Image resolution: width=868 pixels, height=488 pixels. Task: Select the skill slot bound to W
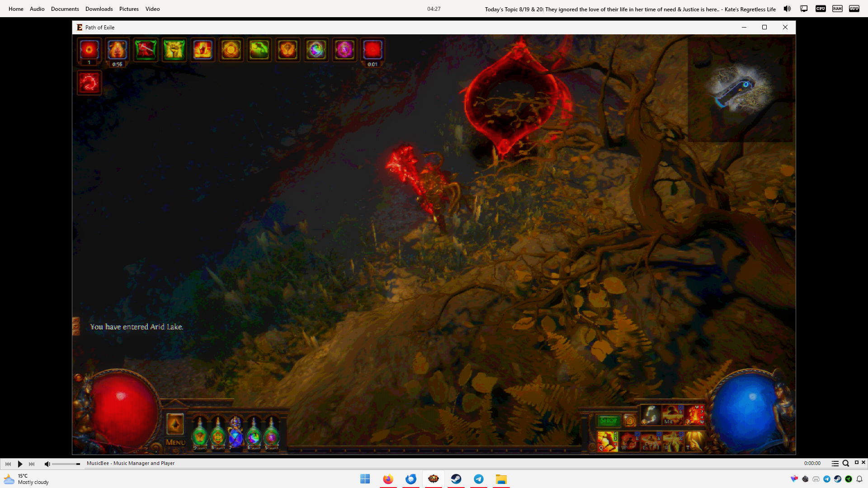click(629, 441)
